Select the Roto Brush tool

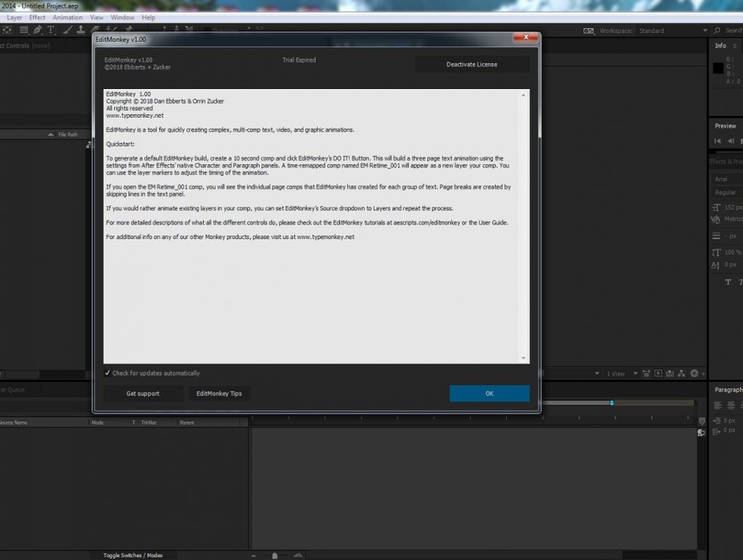(x=111, y=29)
